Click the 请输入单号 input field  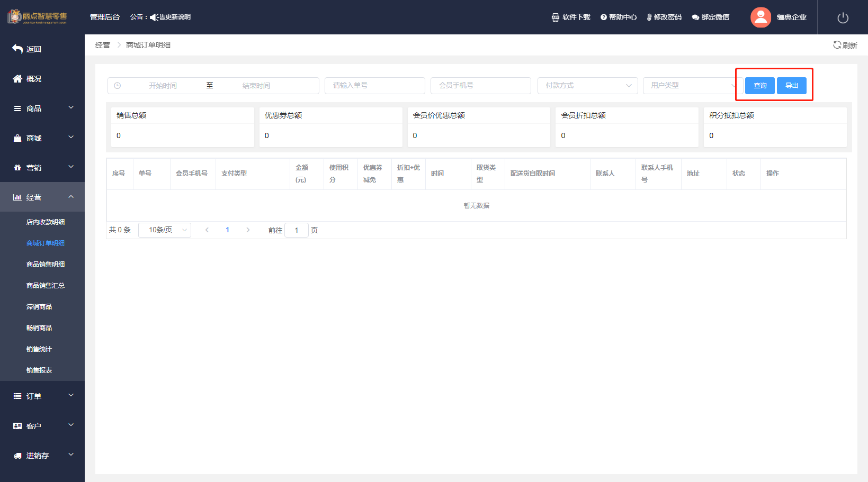pyautogui.click(x=375, y=85)
